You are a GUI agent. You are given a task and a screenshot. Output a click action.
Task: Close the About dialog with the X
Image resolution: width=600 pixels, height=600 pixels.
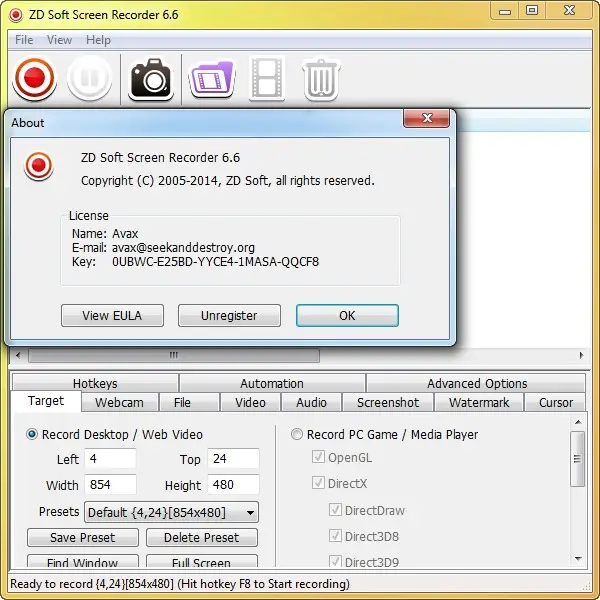[x=427, y=118]
